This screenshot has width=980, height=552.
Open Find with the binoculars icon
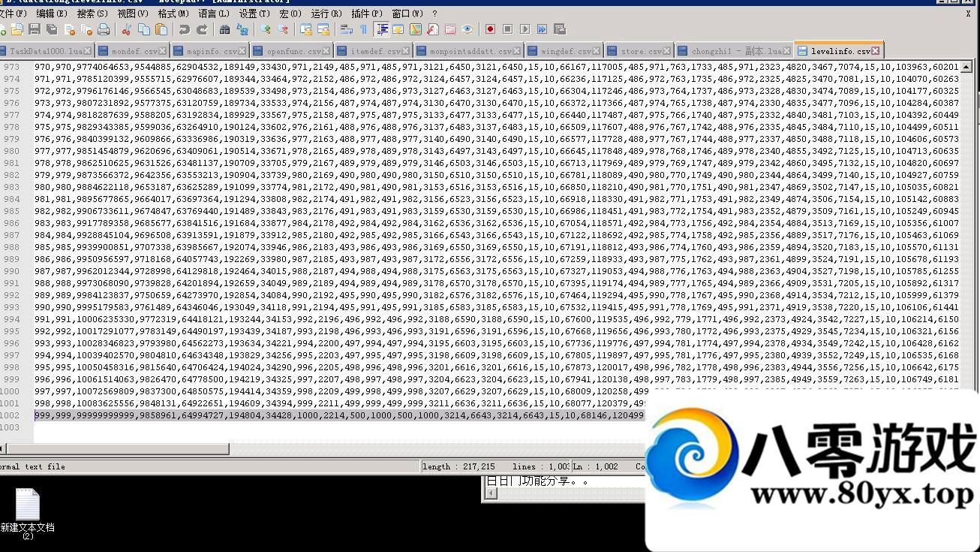tap(224, 29)
